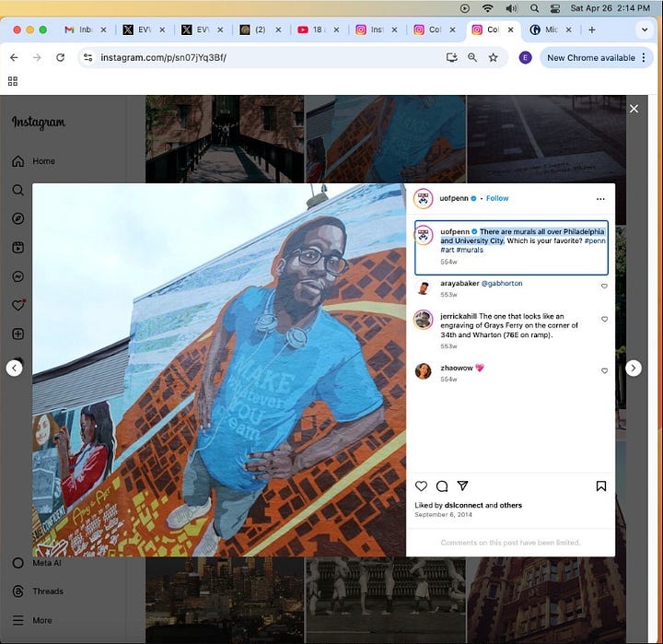Reload the page

(x=61, y=57)
